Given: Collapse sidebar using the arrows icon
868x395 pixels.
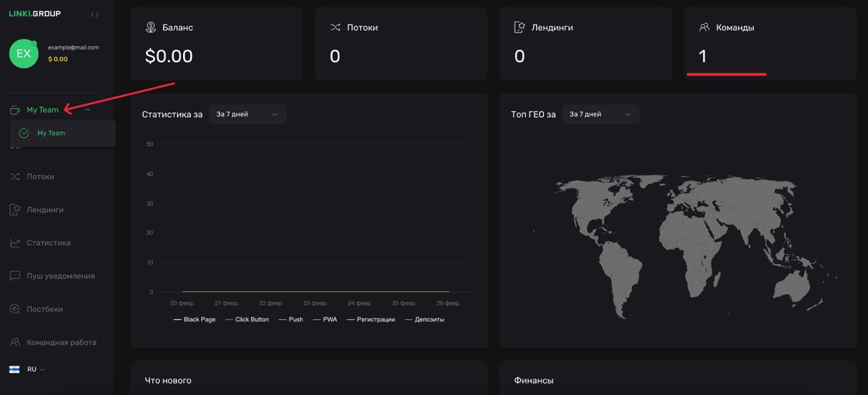Looking at the screenshot, I should coord(95,14).
